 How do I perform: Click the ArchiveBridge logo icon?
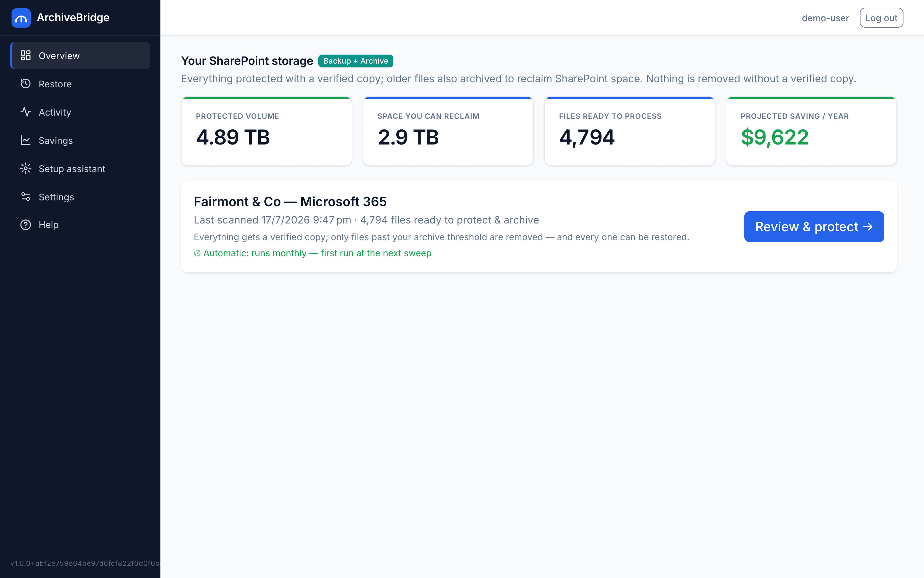[x=21, y=18]
